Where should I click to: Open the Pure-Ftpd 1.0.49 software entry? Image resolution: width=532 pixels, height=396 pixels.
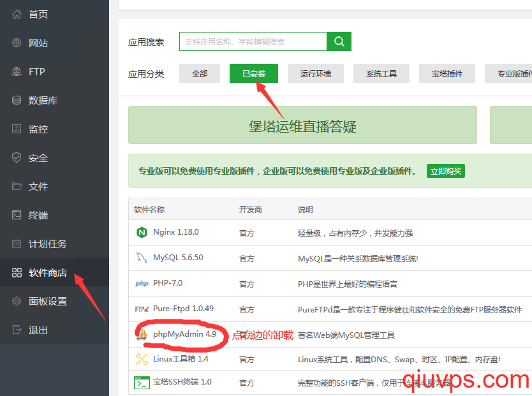pos(183,309)
